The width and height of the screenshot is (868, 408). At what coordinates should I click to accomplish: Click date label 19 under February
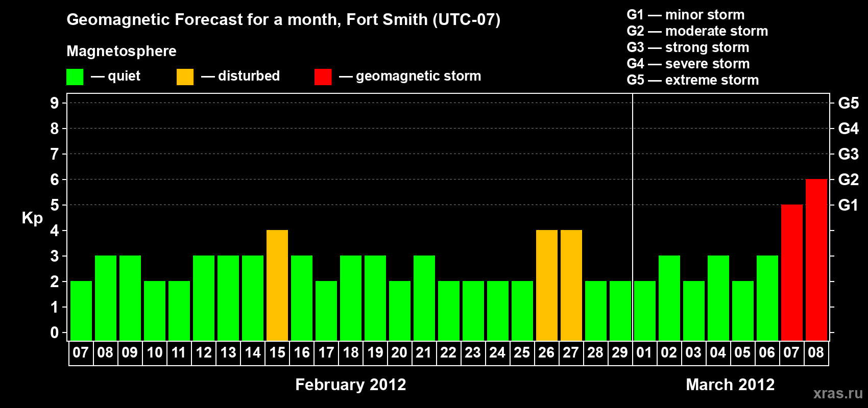(x=375, y=352)
